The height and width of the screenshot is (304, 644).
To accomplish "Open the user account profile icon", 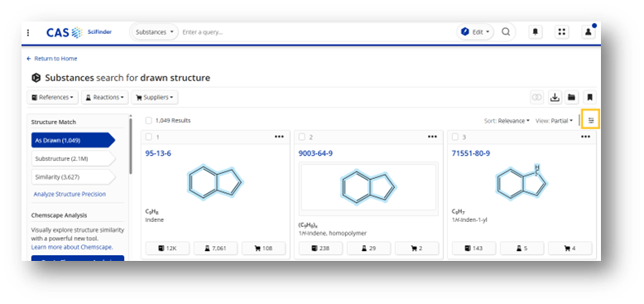I will point(589,32).
